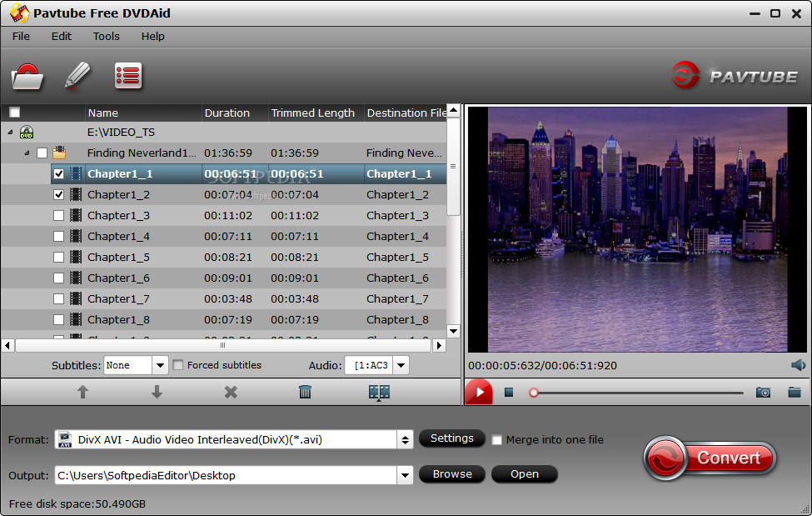This screenshot has width=812, height=516.
Task: Click the film strip icon of Chapter1_7
Action: (76, 298)
